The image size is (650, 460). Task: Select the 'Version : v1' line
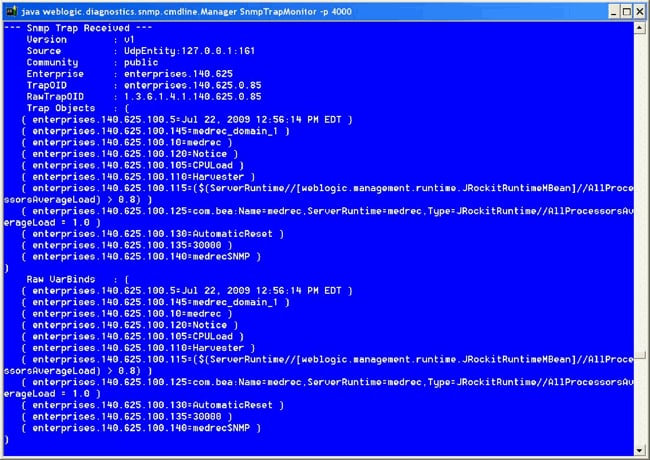pyautogui.click(x=80, y=40)
